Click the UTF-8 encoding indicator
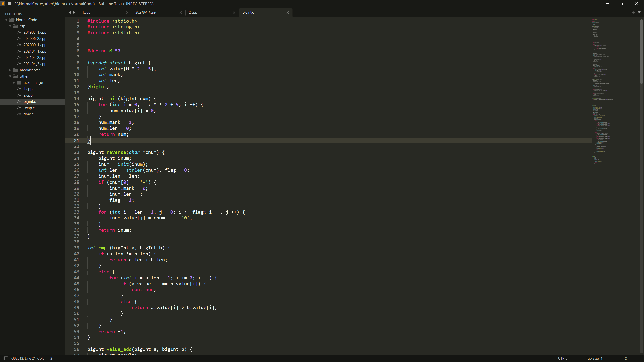 coord(562,358)
